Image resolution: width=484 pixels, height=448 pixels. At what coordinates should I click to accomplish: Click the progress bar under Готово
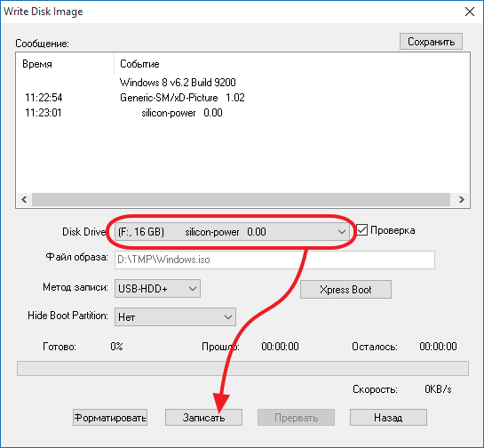click(242, 368)
